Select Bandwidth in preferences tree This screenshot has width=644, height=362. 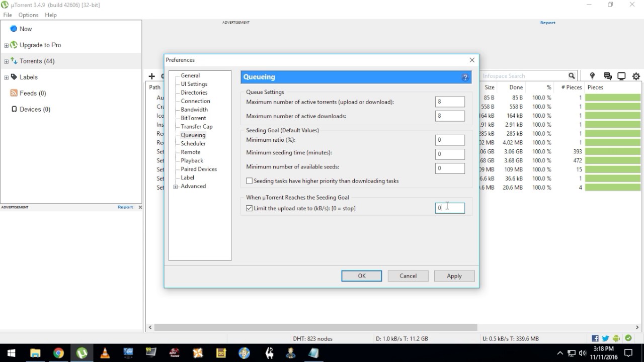194,110
